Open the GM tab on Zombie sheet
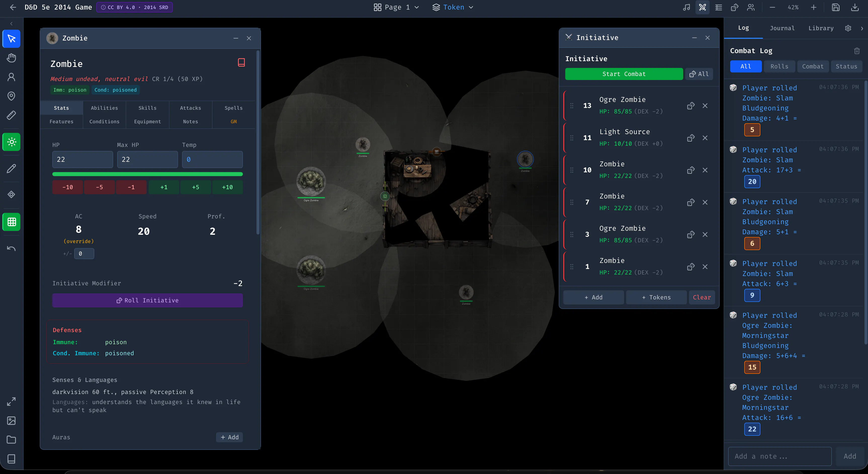 (x=234, y=122)
